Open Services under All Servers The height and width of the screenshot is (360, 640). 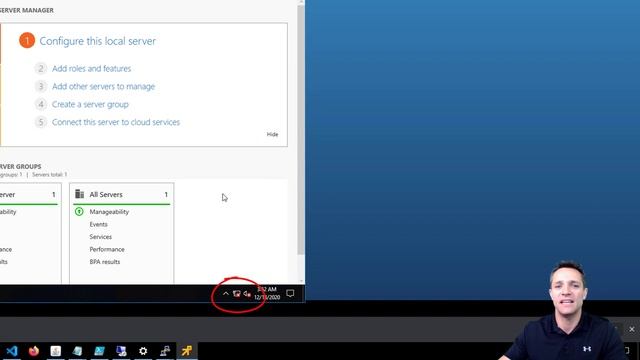pos(100,237)
